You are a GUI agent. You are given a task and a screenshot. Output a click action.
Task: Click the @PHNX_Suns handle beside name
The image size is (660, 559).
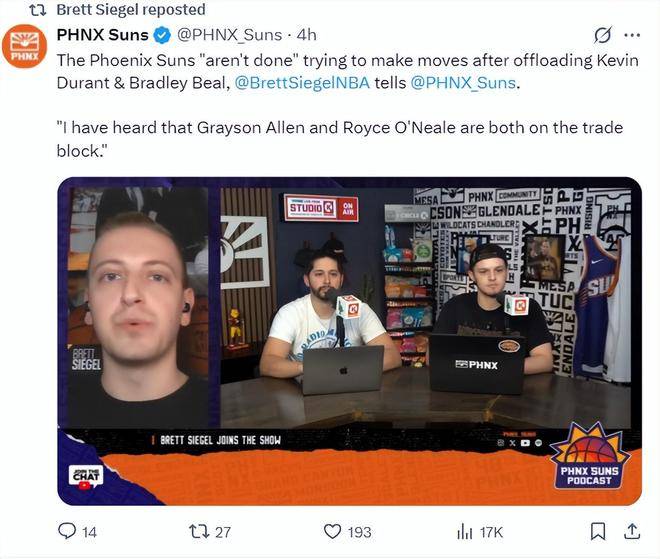click(229, 35)
